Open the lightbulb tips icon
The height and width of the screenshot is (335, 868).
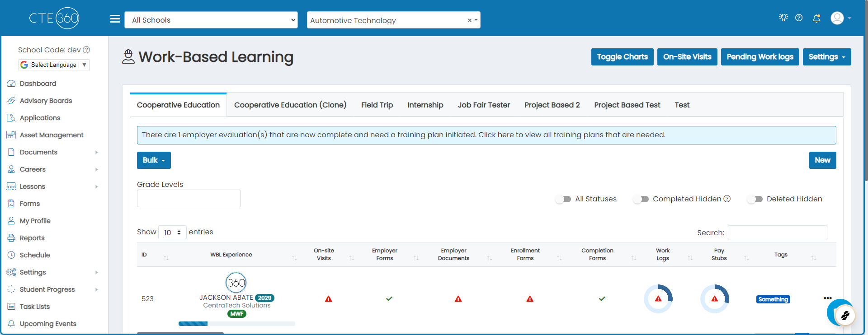click(x=783, y=18)
